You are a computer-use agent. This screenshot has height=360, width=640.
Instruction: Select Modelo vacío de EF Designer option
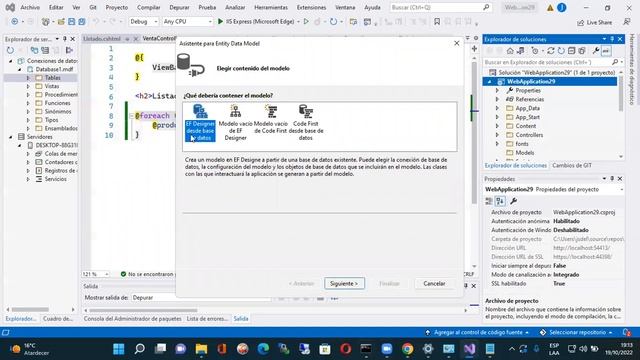tap(236, 122)
